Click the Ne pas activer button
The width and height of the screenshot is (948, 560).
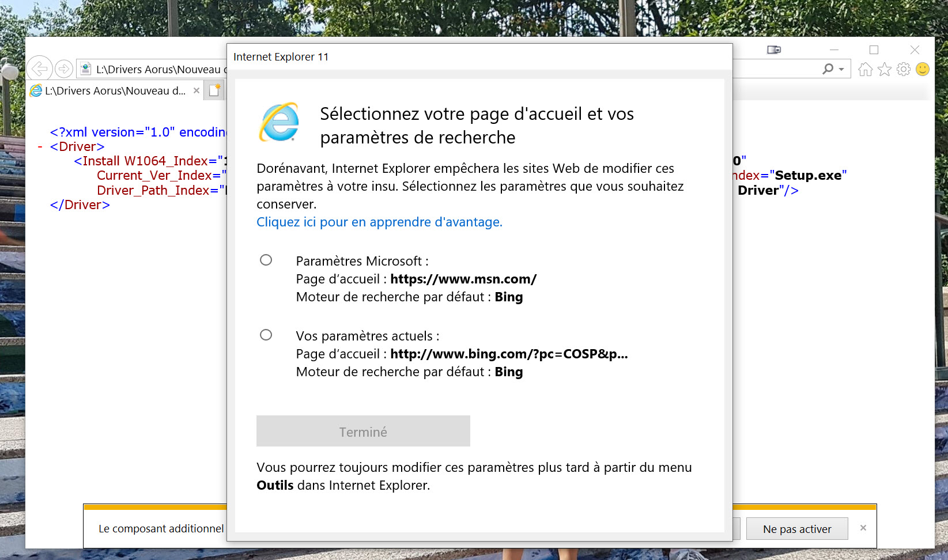(797, 529)
